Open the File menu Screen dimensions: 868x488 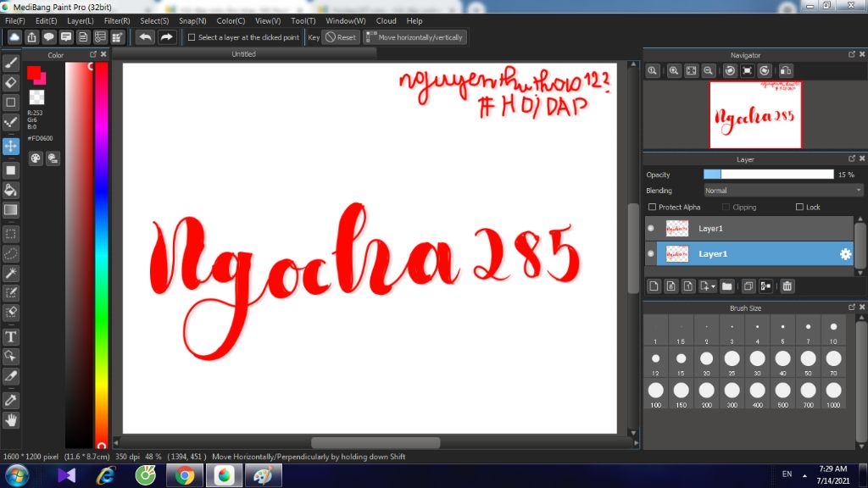(x=15, y=21)
